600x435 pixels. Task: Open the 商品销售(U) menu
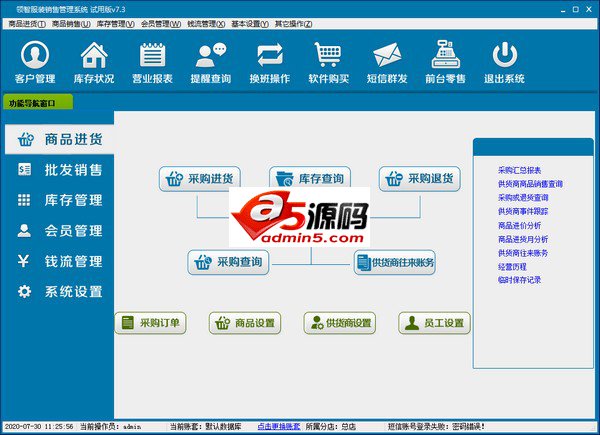[x=71, y=24]
